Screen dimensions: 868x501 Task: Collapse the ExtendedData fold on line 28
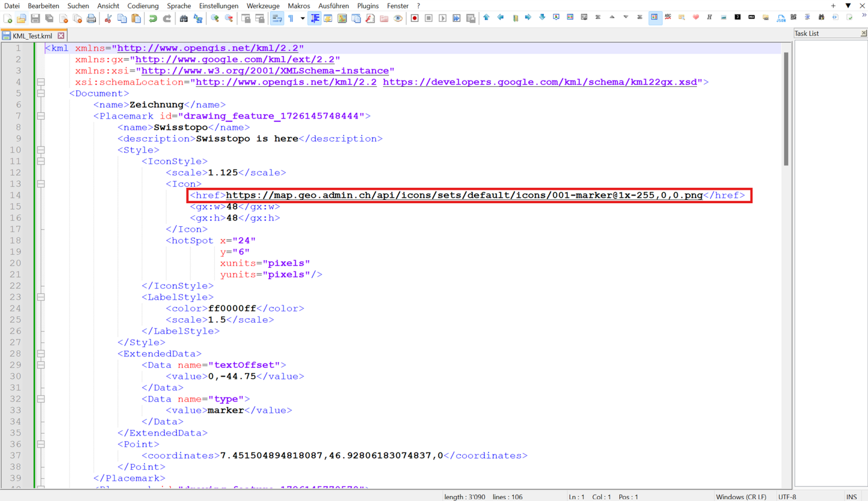(x=41, y=353)
